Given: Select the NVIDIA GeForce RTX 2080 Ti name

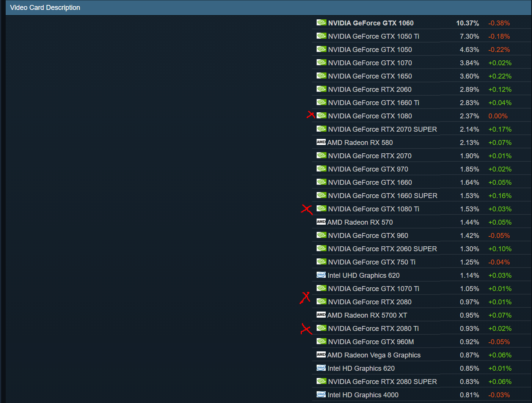Looking at the screenshot, I should 373,329.
